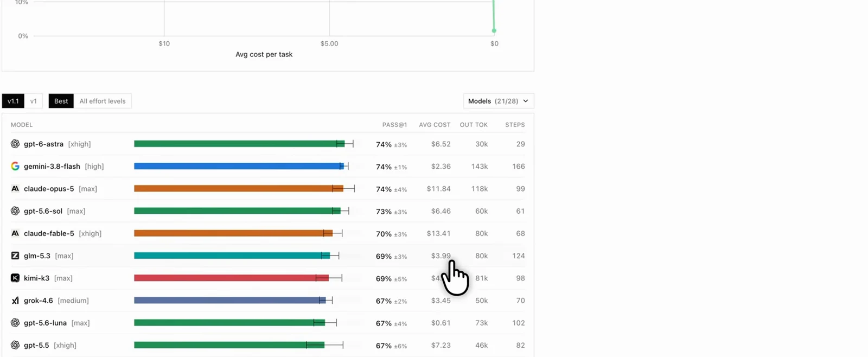Select All effort levels filter
The width and height of the screenshot is (868, 357).
(x=103, y=101)
